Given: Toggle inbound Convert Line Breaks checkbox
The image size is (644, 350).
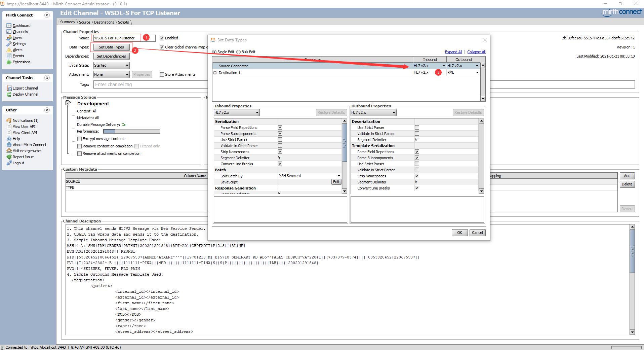Looking at the screenshot, I should (280, 164).
